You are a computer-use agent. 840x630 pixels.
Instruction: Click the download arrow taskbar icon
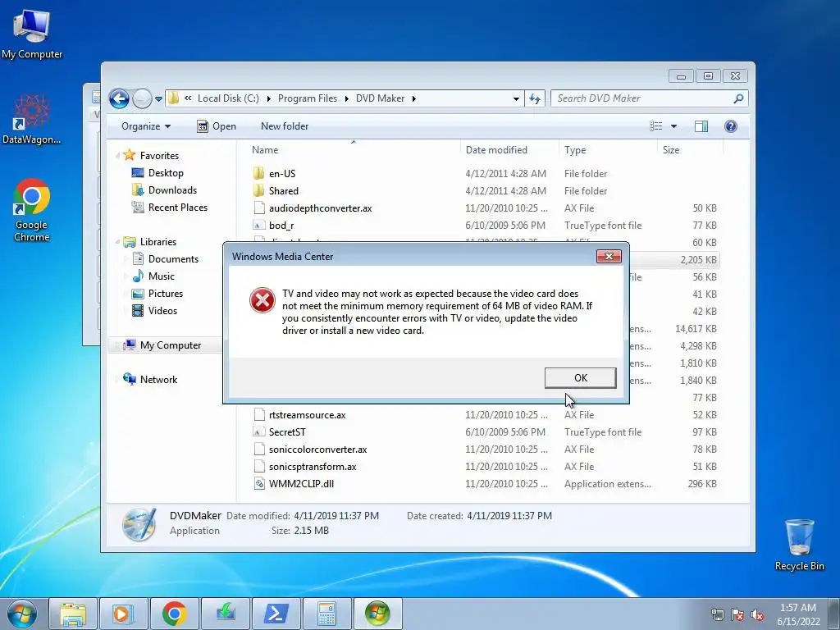coord(225,614)
